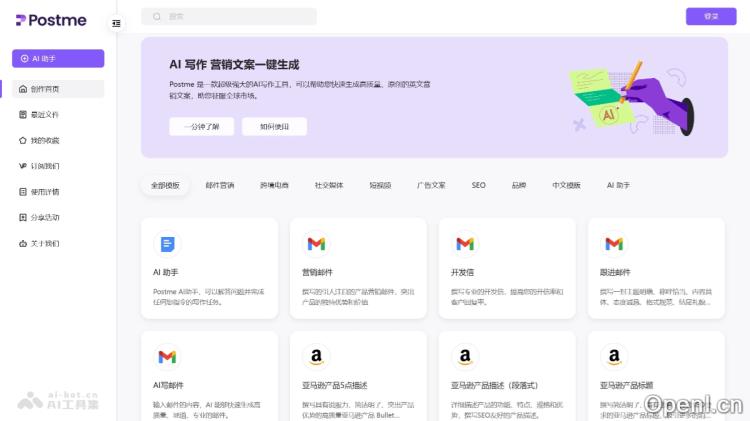Collapse the sidebar using the menu toggle icon
The width and height of the screenshot is (750, 421).
point(117,23)
